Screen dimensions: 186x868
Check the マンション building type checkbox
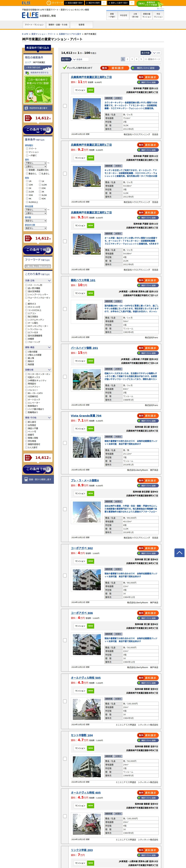tap(27, 152)
